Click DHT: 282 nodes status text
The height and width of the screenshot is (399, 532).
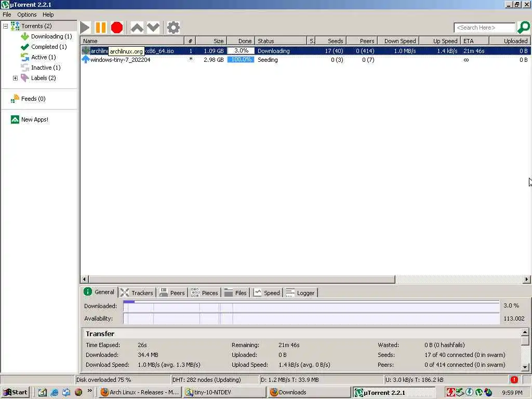207,380
